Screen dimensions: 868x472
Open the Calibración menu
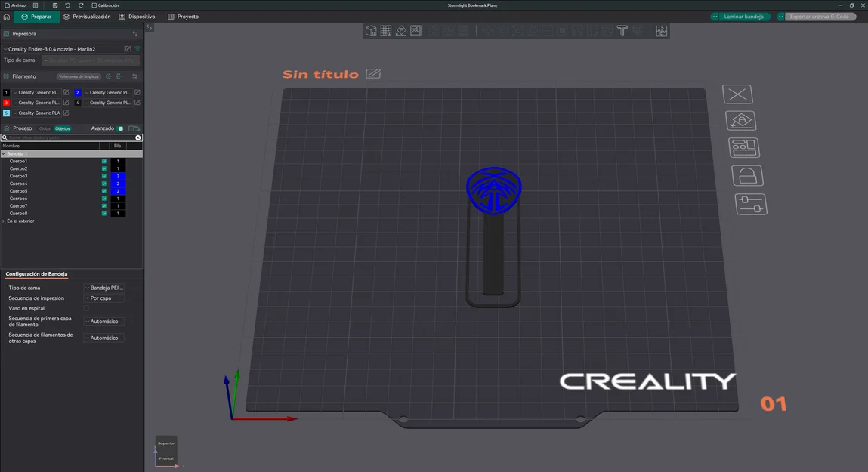point(105,5)
